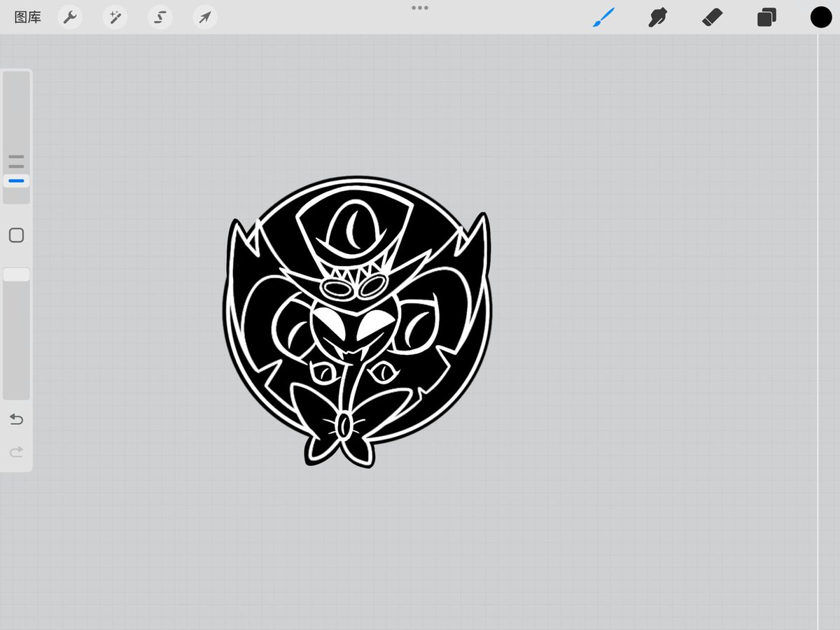Open the 图库 gallery
Viewport: 840px width, 630px height.
point(28,17)
